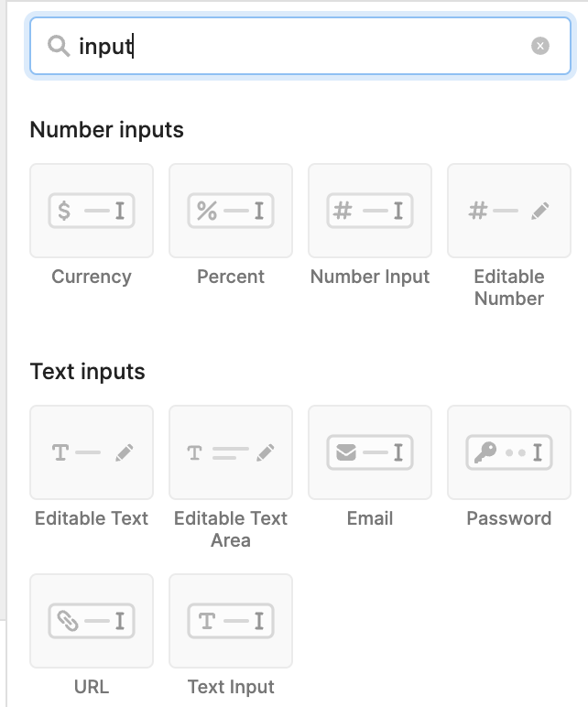Select the Email input component icon
Image resolution: width=588 pixels, height=707 pixels.
370,452
